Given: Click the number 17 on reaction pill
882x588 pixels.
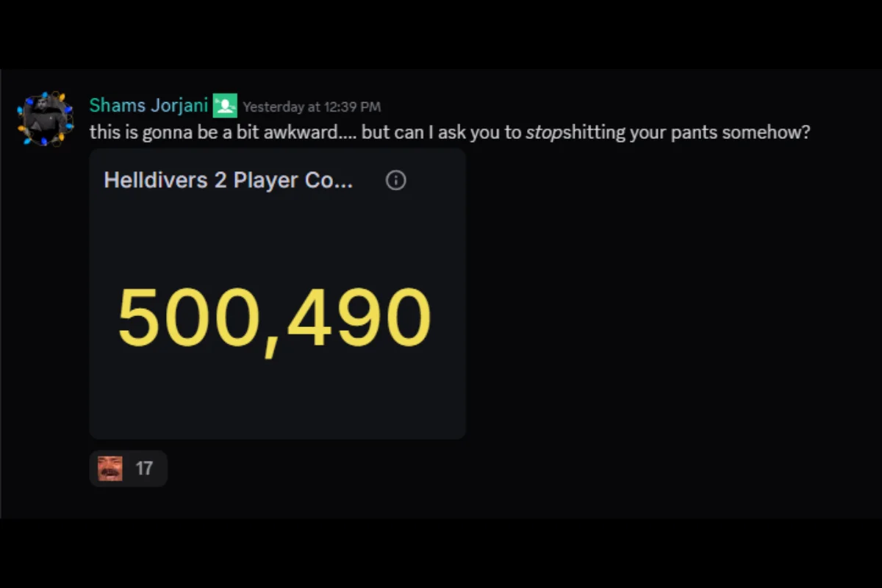Looking at the screenshot, I should [144, 468].
